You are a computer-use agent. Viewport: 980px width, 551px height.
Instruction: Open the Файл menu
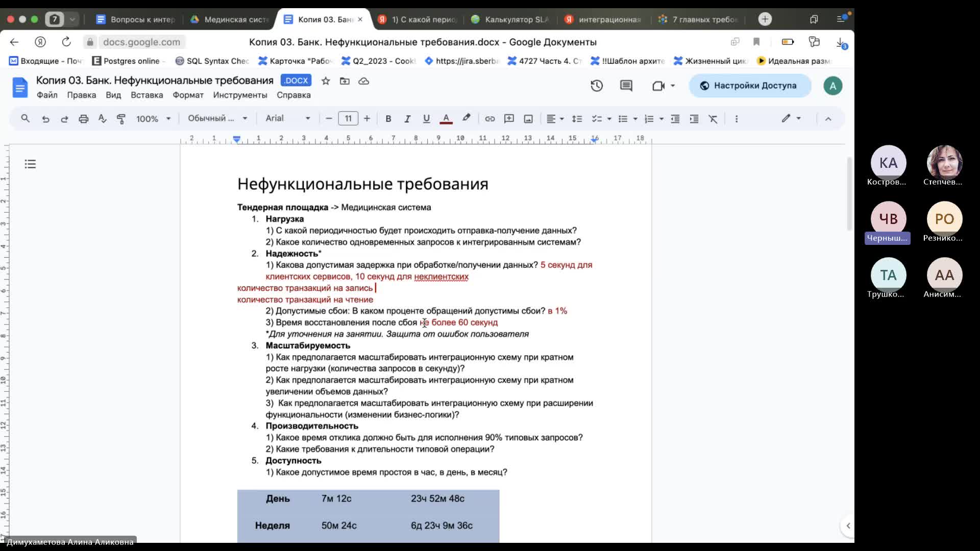pyautogui.click(x=47, y=95)
